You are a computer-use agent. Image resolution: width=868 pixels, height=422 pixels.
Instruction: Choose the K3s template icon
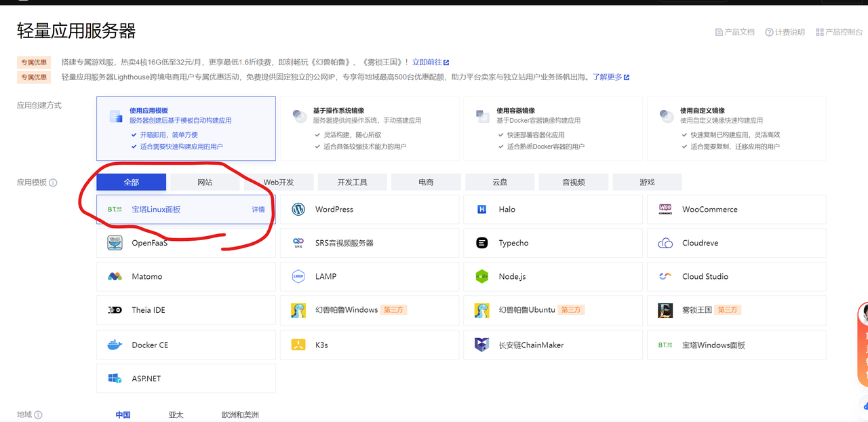298,345
